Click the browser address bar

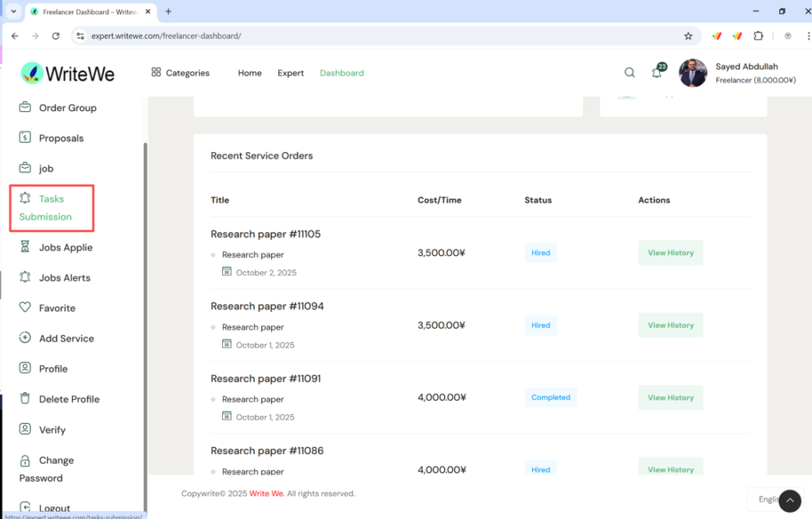381,36
